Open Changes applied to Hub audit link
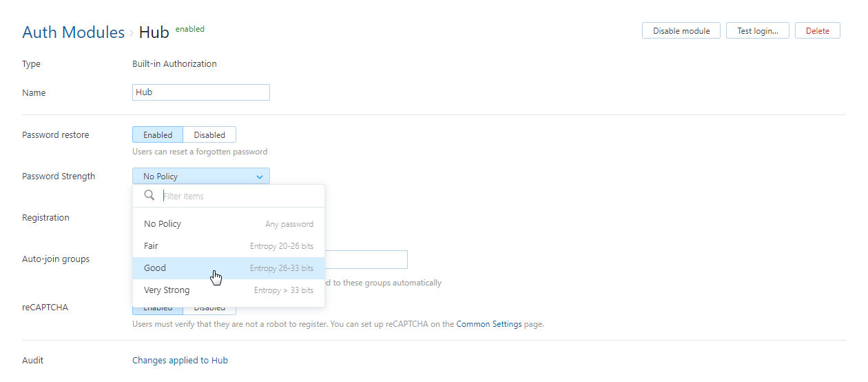 point(180,360)
